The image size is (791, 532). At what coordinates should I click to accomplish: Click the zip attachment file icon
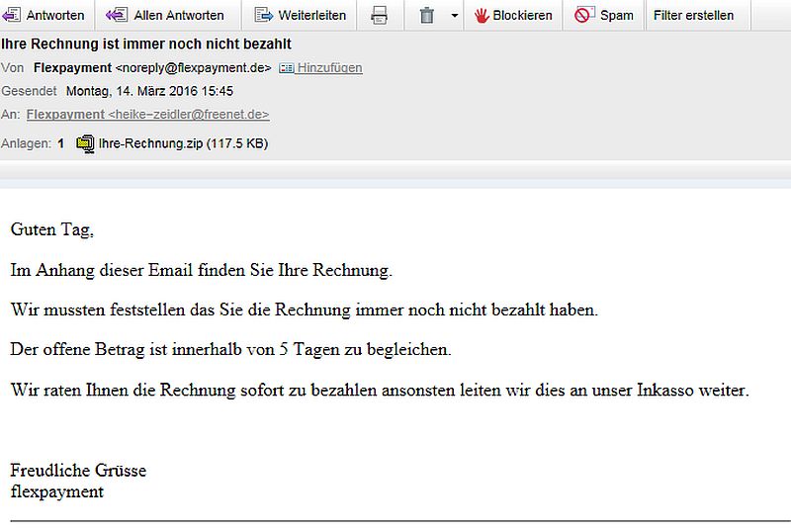point(85,143)
